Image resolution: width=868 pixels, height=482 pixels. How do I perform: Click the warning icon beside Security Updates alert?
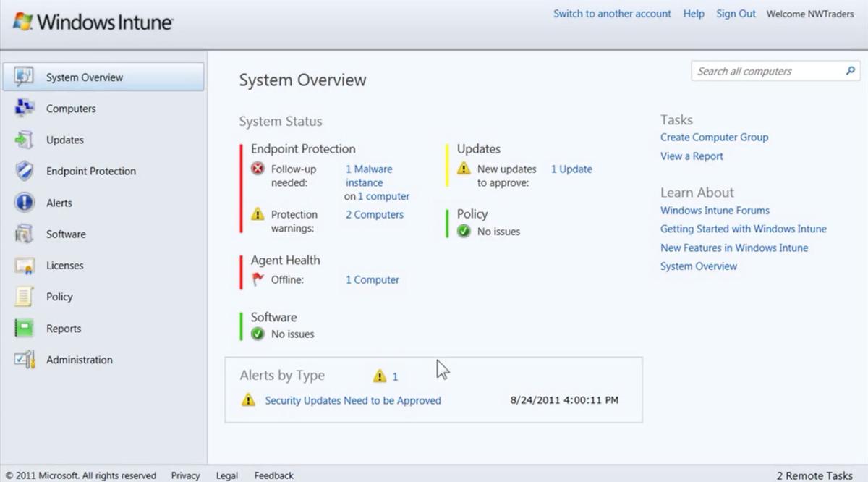pos(248,400)
